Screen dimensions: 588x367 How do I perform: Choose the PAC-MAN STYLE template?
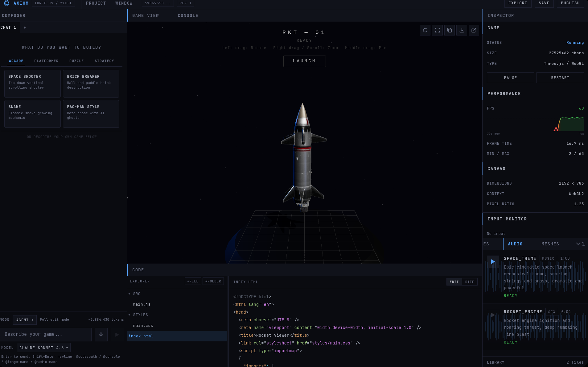[91, 114]
